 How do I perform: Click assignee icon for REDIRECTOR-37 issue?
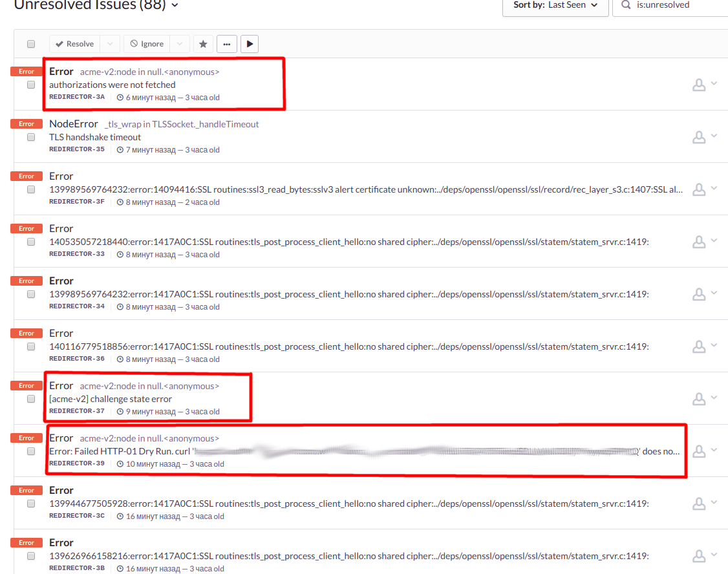pyautogui.click(x=699, y=399)
